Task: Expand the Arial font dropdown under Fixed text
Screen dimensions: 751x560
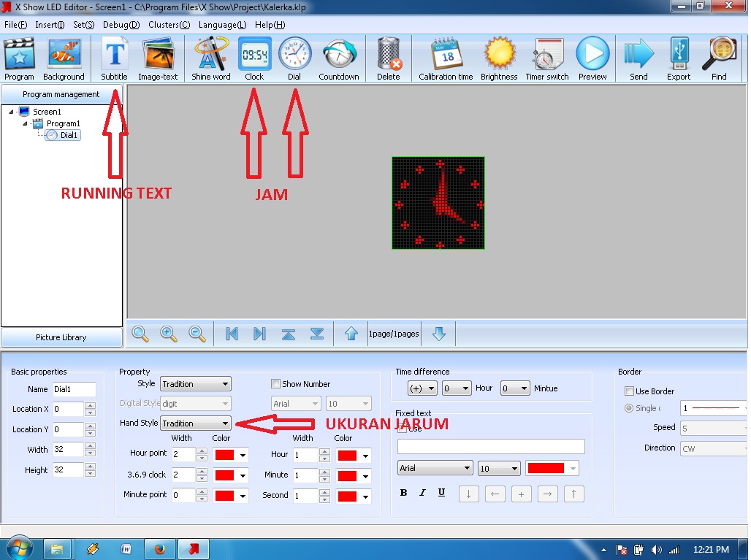Action: tap(435, 468)
